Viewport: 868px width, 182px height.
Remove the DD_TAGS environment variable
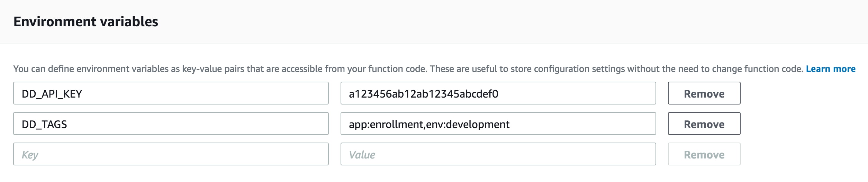coord(704,124)
